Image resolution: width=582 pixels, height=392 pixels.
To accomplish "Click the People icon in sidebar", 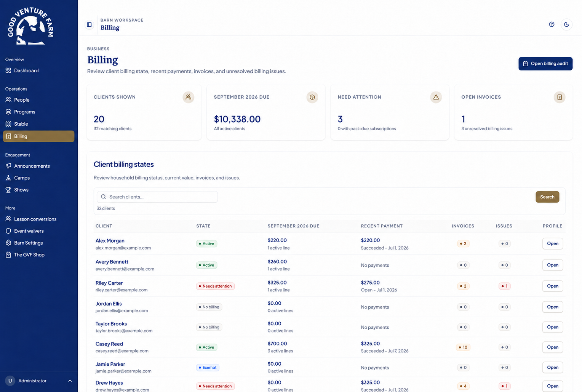I will point(8,100).
